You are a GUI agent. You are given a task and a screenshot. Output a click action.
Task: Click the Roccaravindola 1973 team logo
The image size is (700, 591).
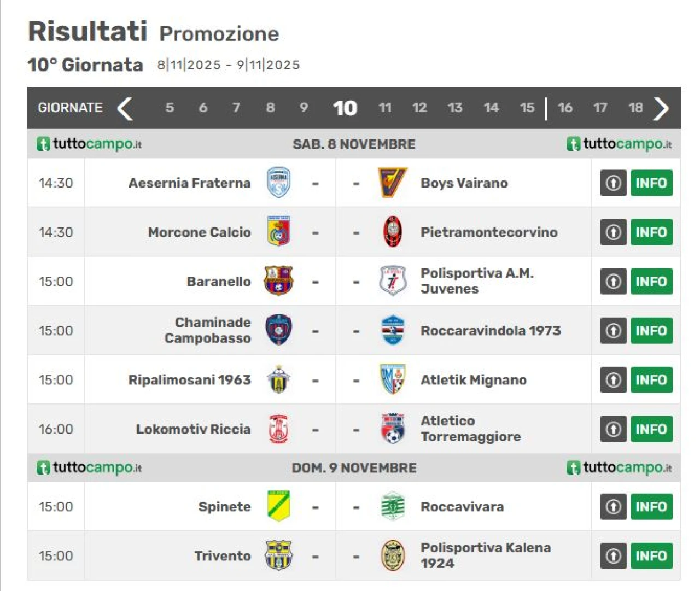pos(393,330)
